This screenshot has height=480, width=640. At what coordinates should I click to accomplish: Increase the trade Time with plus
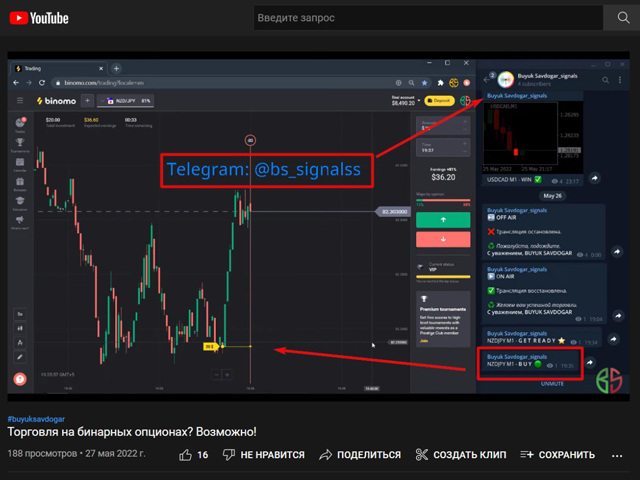click(x=465, y=143)
